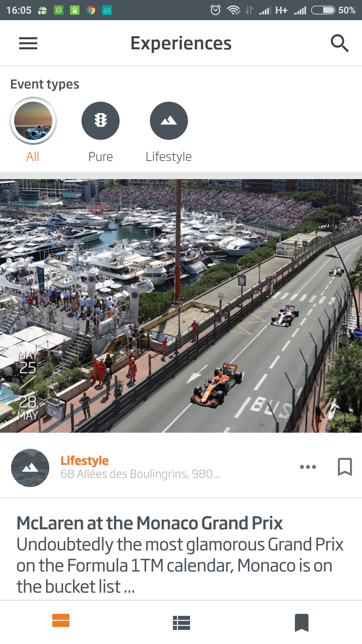The height and width of the screenshot is (644, 362).
Task: Open the hamburger navigation menu
Action: click(x=28, y=43)
